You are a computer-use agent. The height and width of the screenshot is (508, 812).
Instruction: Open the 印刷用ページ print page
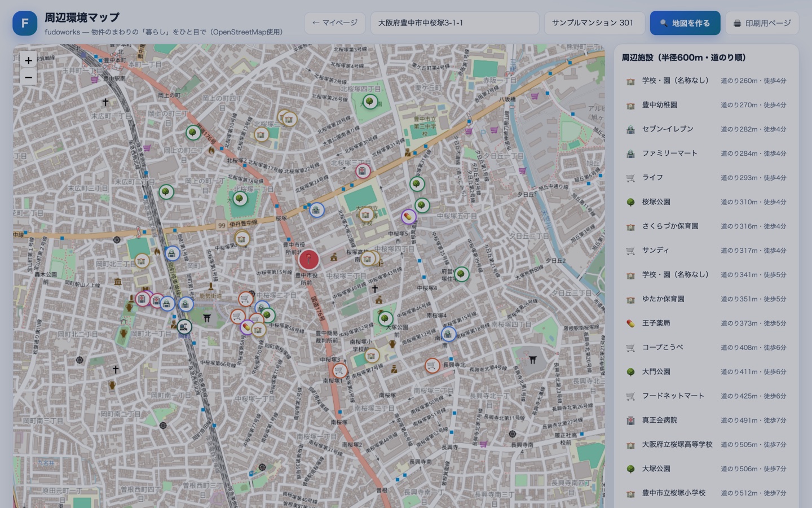pos(762,23)
